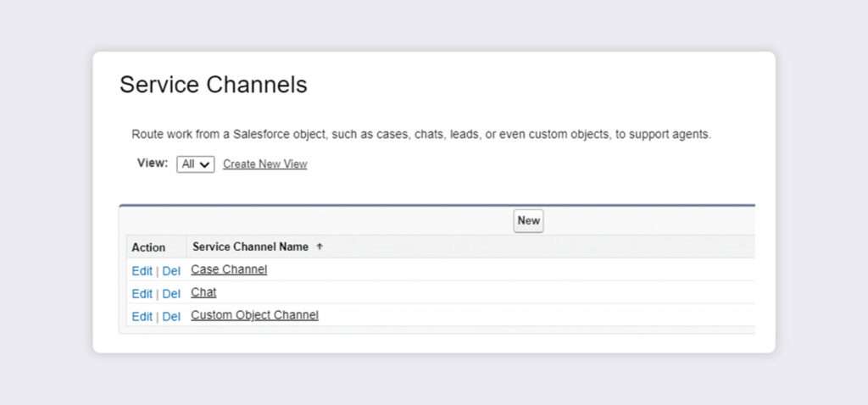Click the Route work description text
Viewport: 868px width, 405px height.
coord(421,135)
